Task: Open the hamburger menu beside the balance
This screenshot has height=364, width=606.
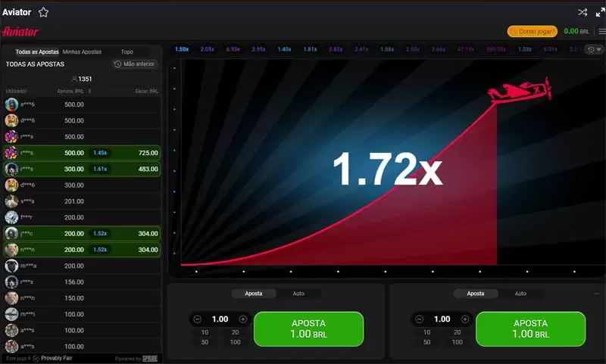Action: click(600, 32)
